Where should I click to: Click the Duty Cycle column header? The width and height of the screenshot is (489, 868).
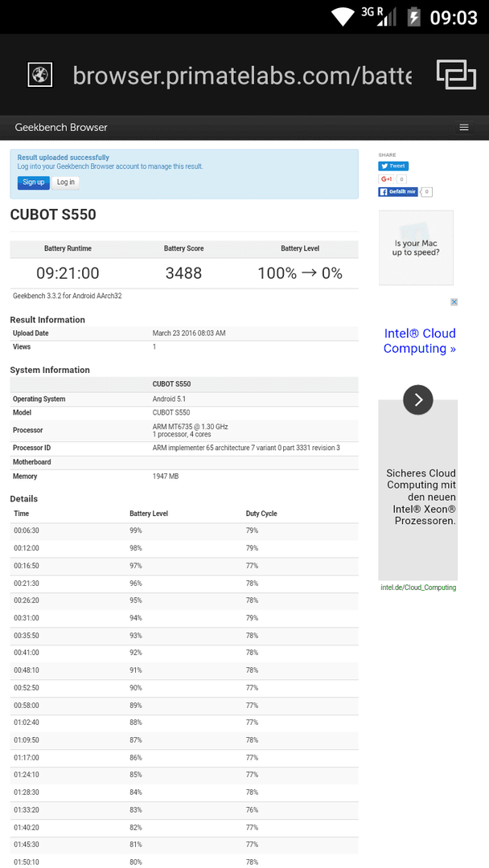[x=261, y=514]
